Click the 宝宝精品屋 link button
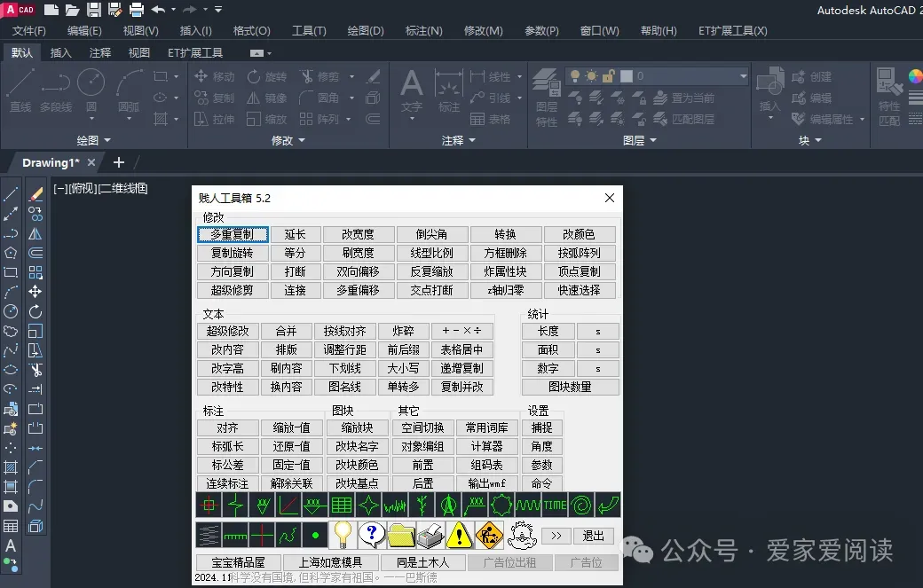The image size is (923, 588). [x=238, y=562]
